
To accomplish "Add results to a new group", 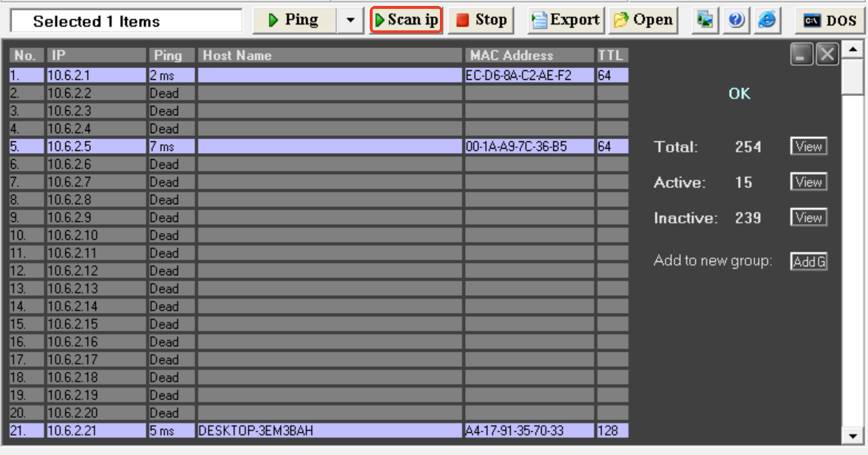I will [x=808, y=261].
